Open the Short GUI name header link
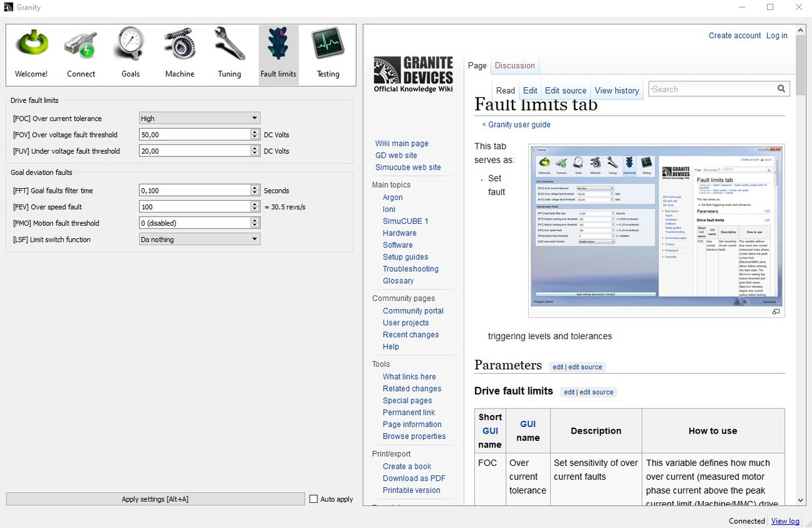The width and height of the screenshot is (812, 528). pos(490,431)
